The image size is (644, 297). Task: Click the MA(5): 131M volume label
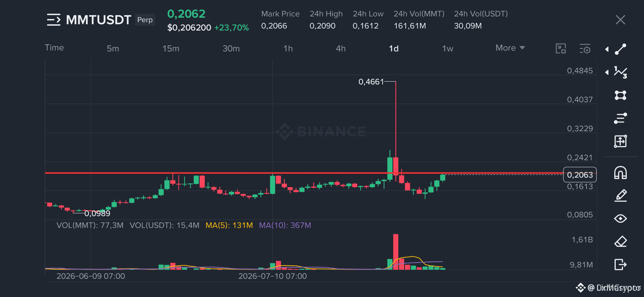[x=229, y=225]
